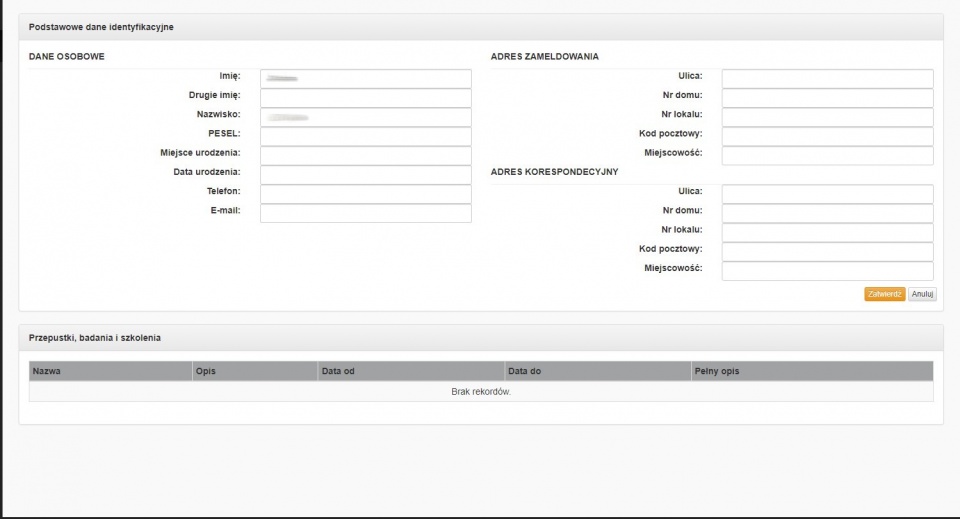Screen dimensions: 960x519
Task: Click the 'ADRES ZAMELDOWANIA' section heading
Action: [545, 56]
